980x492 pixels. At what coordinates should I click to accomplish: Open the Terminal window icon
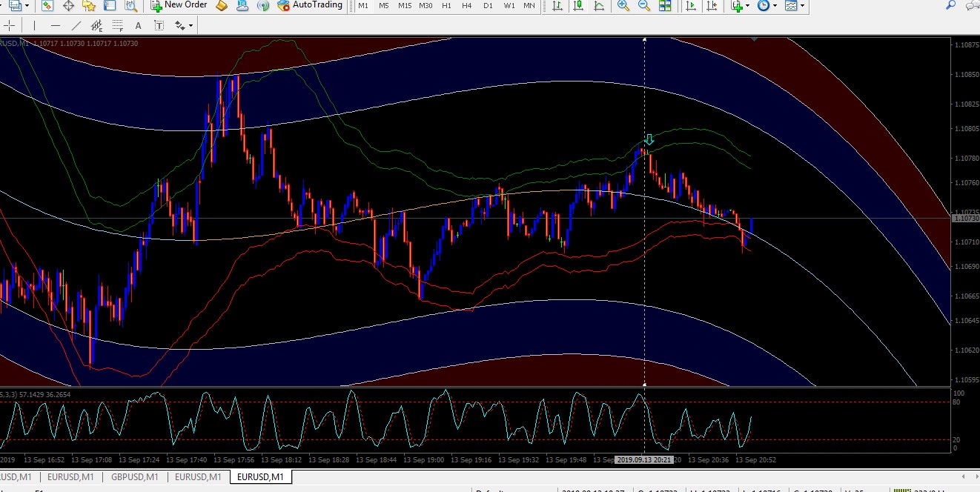tap(110, 6)
